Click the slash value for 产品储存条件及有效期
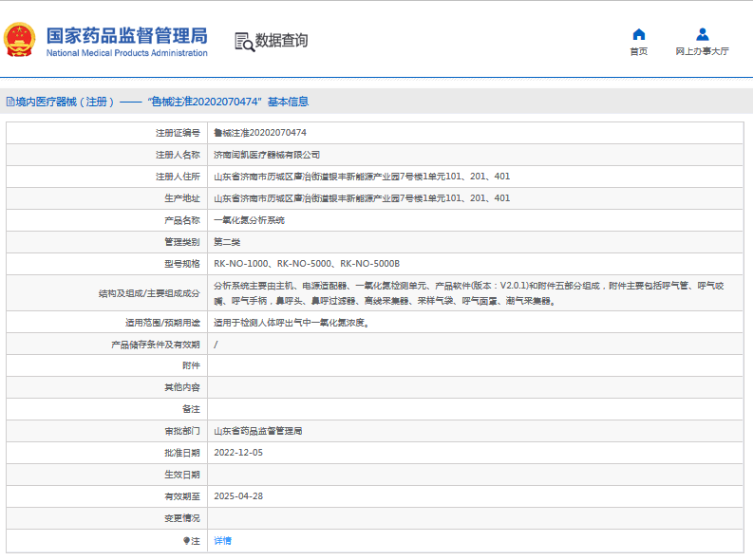The width and height of the screenshot is (753, 560). pos(216,345)
